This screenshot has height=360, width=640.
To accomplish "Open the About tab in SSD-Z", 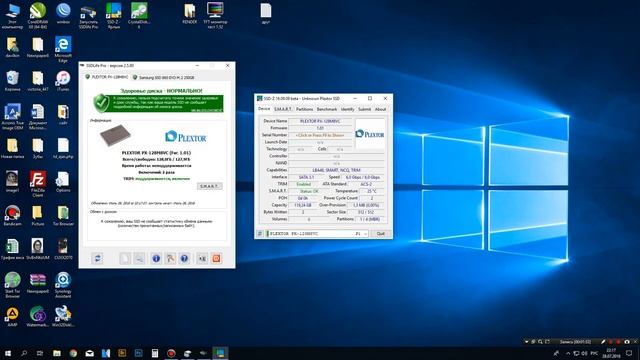I will (380, 109).
